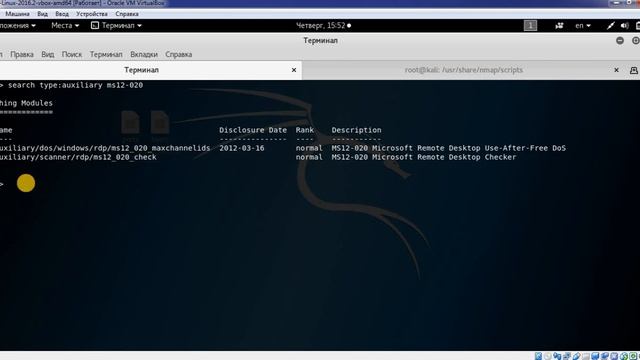The height and width of the screenshot is (360, 640).
Task: Click VirtualBox optical disc status icon
Action: point(547,356)
